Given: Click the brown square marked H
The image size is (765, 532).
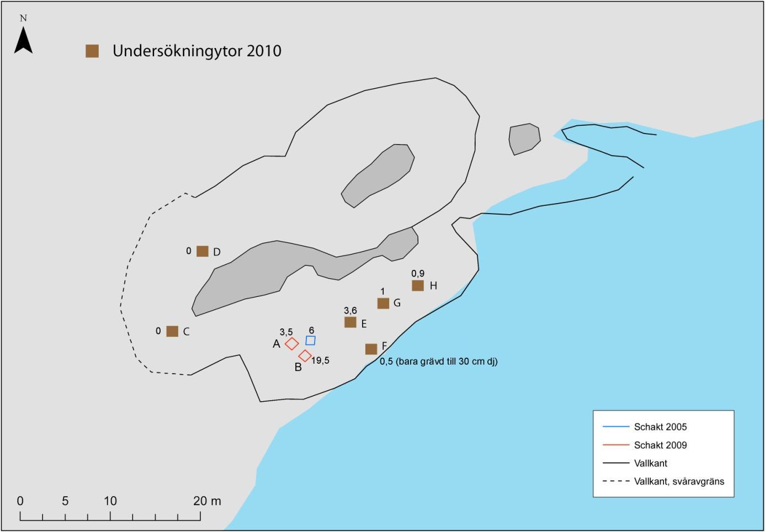Looking at the screenshot, I should [418, 285].
